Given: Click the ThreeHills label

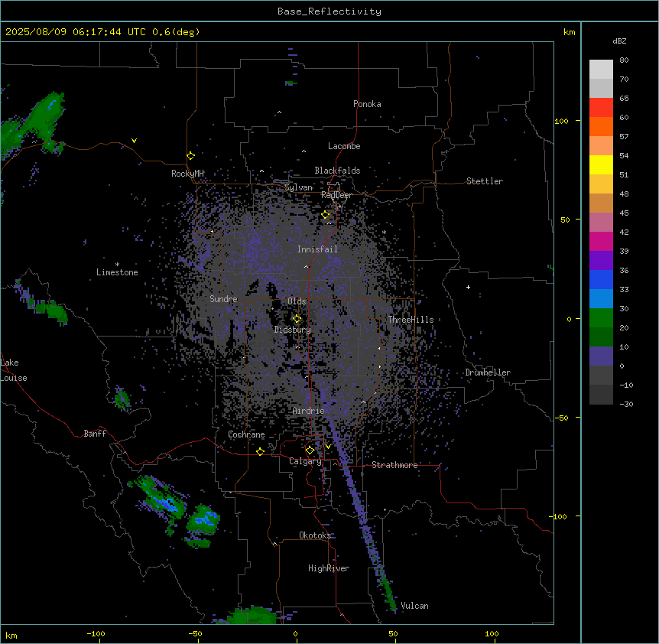Looking at the screenshot, I should click(x=411, y=320).
